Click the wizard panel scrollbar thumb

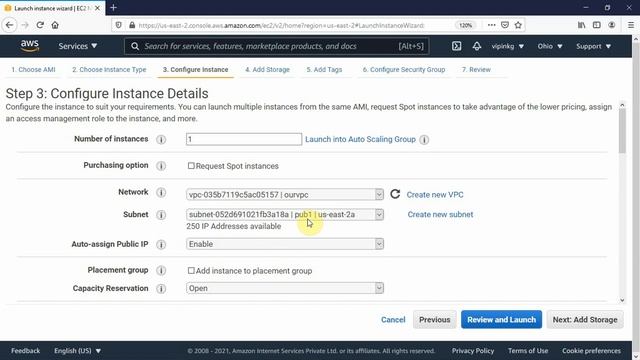(x=622, y=131)
